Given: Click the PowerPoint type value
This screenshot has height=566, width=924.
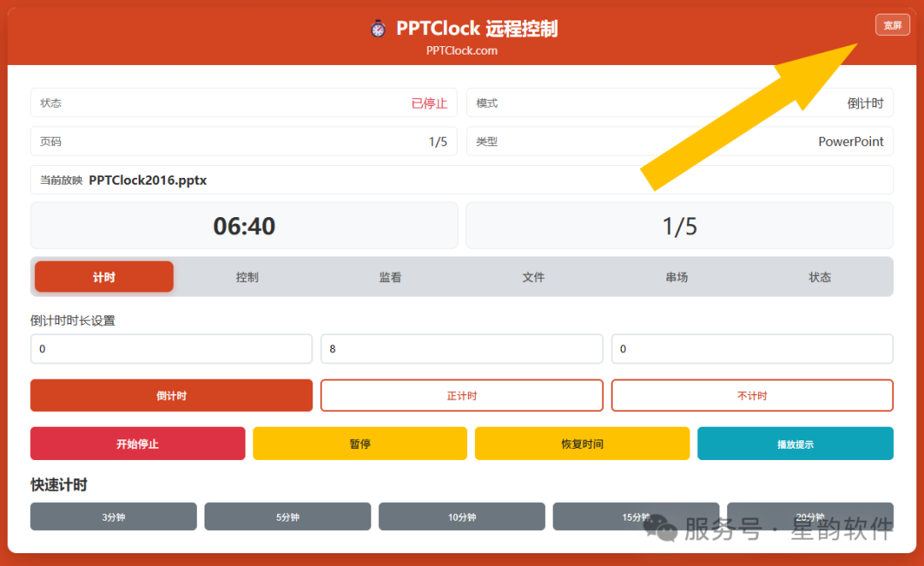Looking at the screenshot, I should click(851, 142).
